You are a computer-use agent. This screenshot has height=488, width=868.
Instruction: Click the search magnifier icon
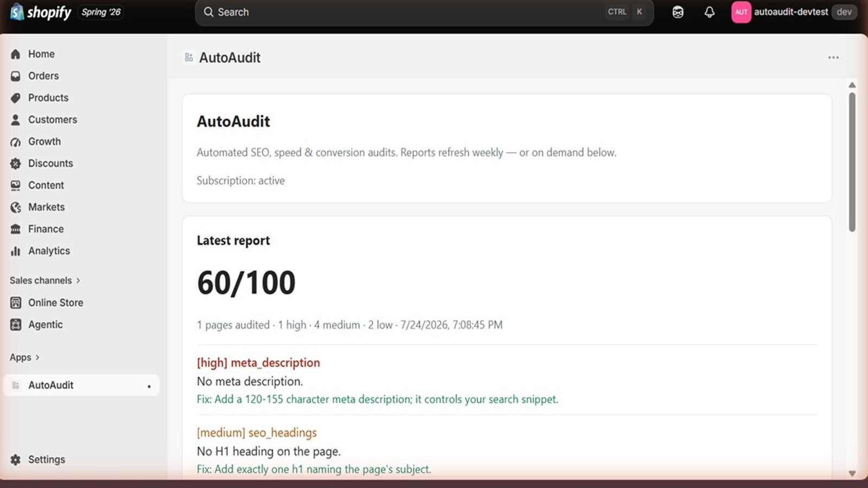click(x=208, y=12)
